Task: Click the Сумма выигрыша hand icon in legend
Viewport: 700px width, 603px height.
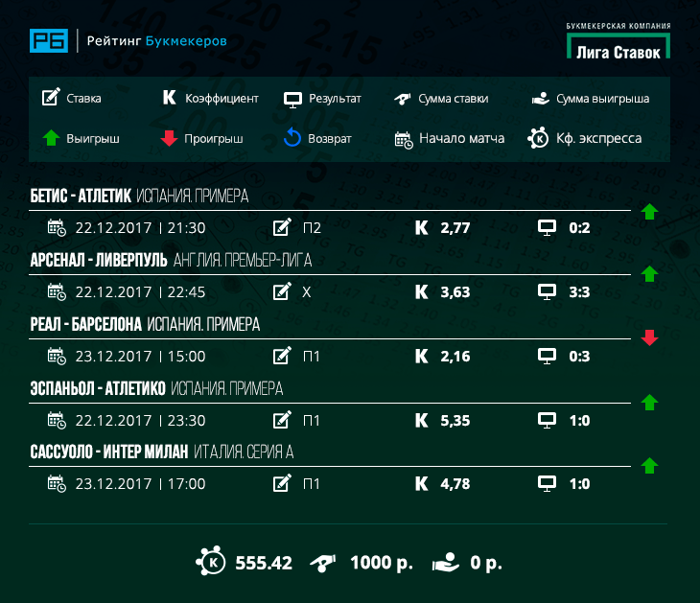Action: coord(541,98)
